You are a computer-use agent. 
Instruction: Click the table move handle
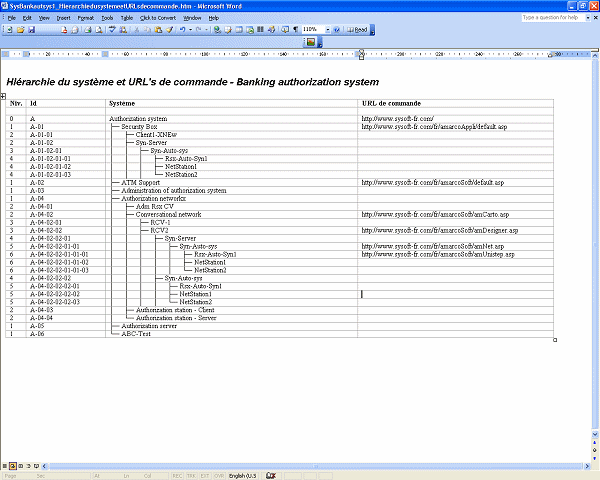[x=3, y=96]
